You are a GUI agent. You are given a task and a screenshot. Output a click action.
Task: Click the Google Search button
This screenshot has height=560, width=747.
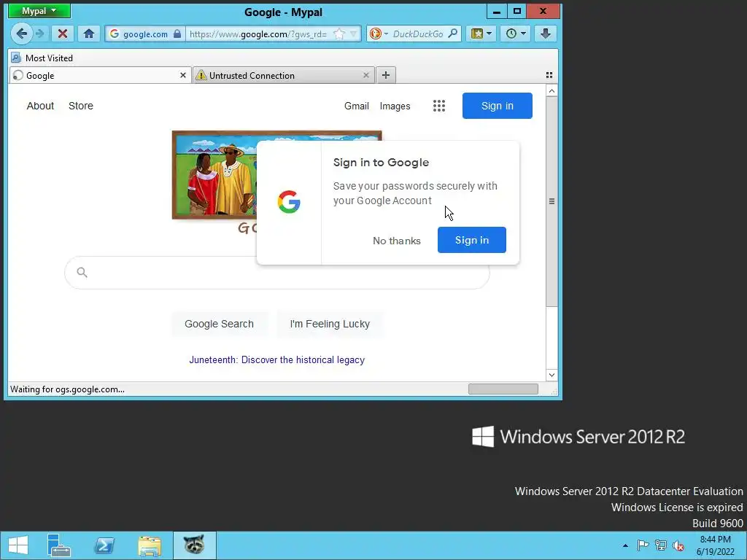coord(219,324)
